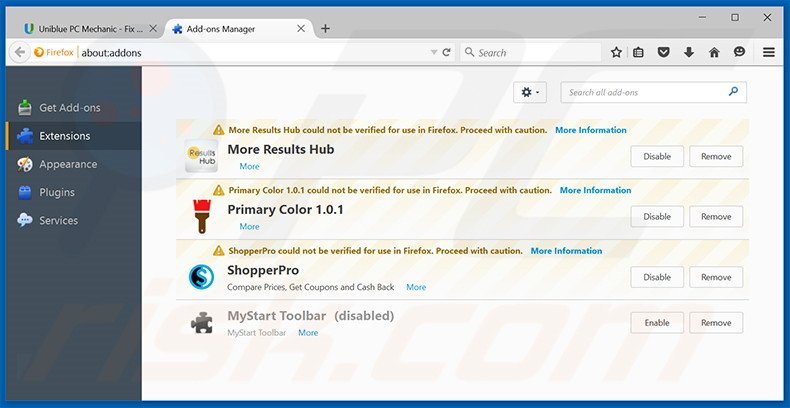The width and height of the screenshot is (790, 408).
Task: Click More link beside MyStart Toolbar description
Action: coord(308,332)
